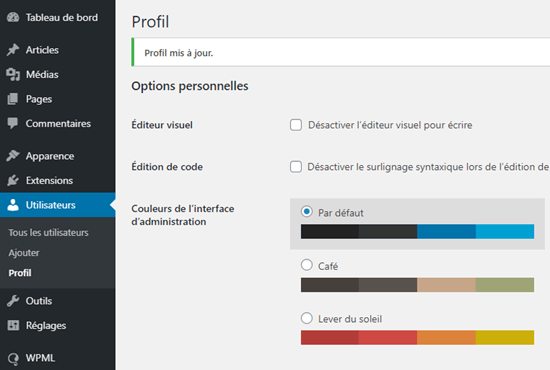
Task: Click the Apparence paintbrush icon
Action: tap(13, 156)
